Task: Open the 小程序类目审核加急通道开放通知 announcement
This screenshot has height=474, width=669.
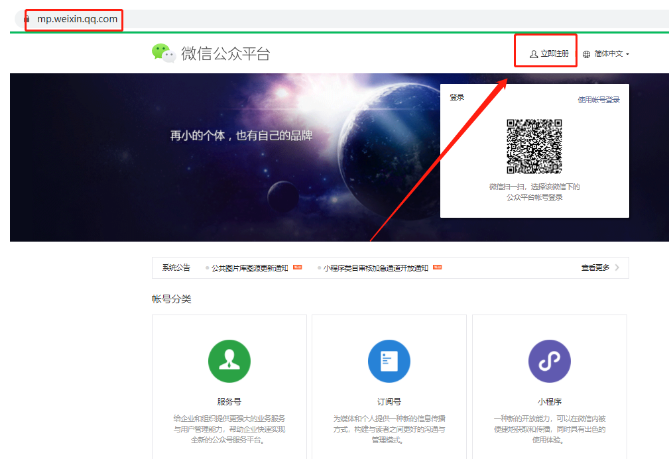Action: pyautogui.click(x=374, y=268)
